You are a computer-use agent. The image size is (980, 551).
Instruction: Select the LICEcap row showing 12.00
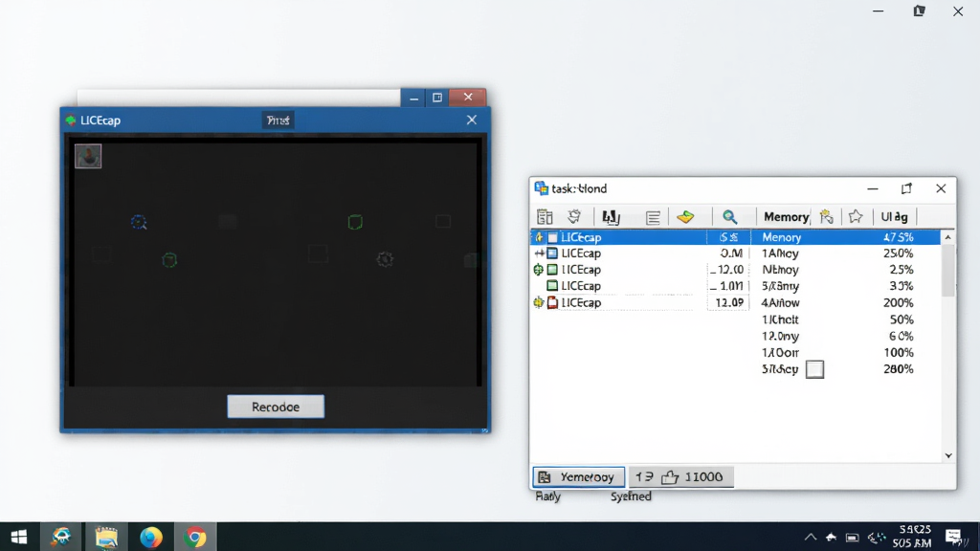click(x=735, y=269)
